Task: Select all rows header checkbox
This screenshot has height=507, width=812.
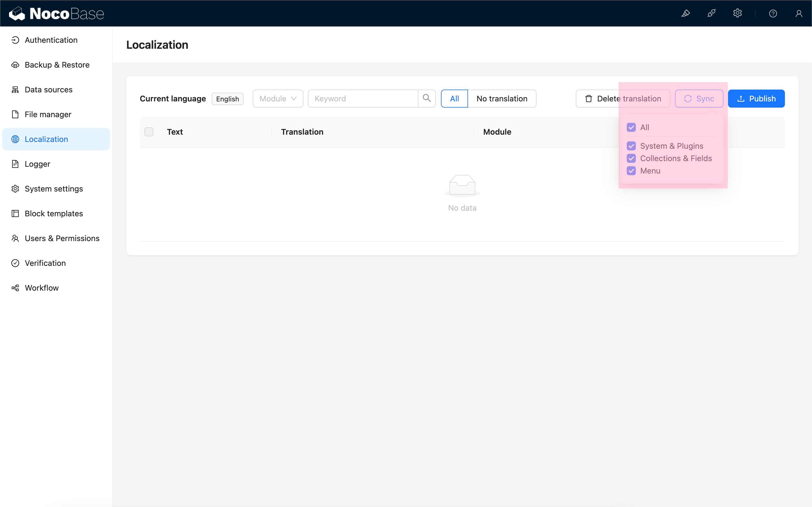Action: tap(149, 132)
